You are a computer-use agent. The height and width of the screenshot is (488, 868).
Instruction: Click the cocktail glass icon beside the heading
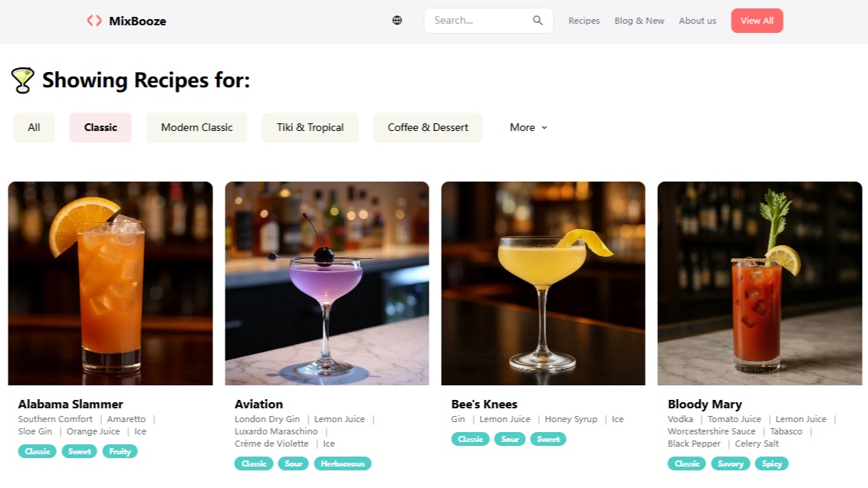[x=21, y=79]
